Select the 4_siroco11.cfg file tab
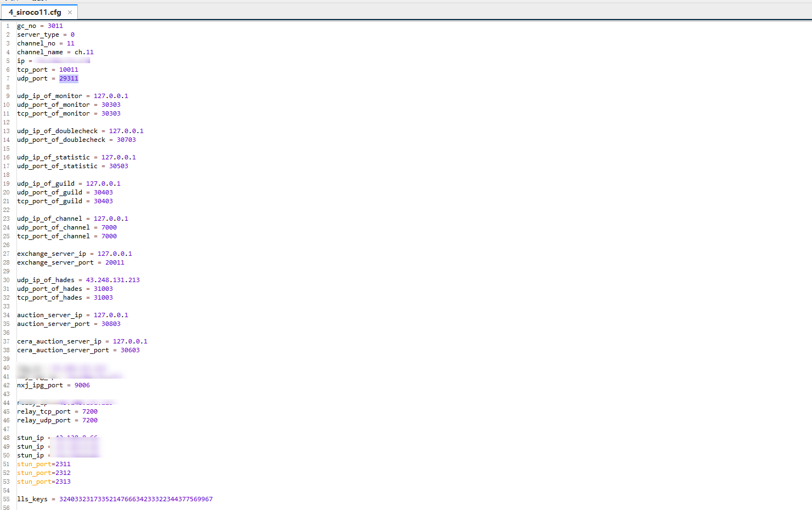 click(35, 12)
